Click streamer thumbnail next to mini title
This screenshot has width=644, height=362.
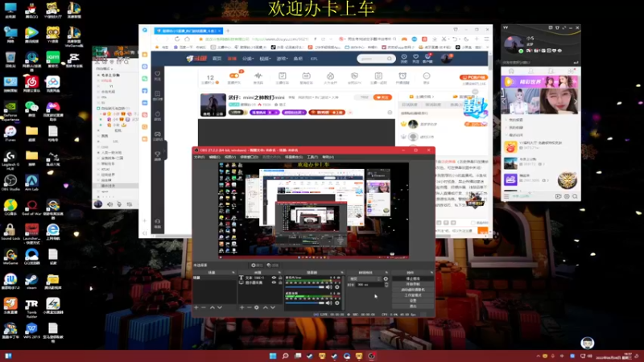(213, 105)
